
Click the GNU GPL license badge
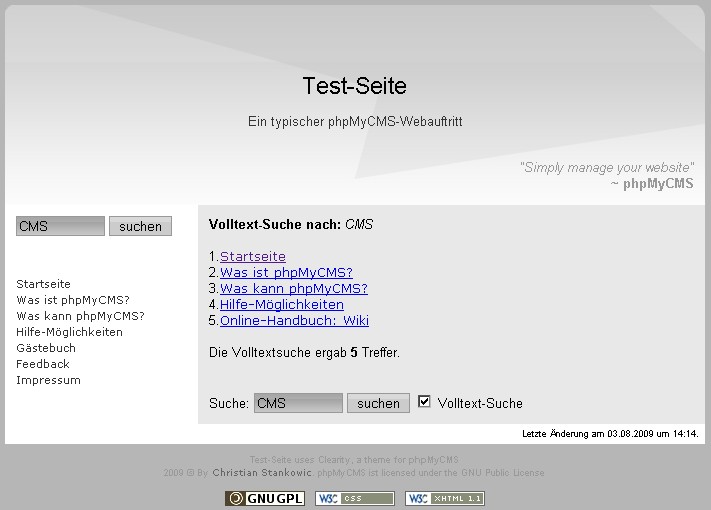[x=264, y=498]
